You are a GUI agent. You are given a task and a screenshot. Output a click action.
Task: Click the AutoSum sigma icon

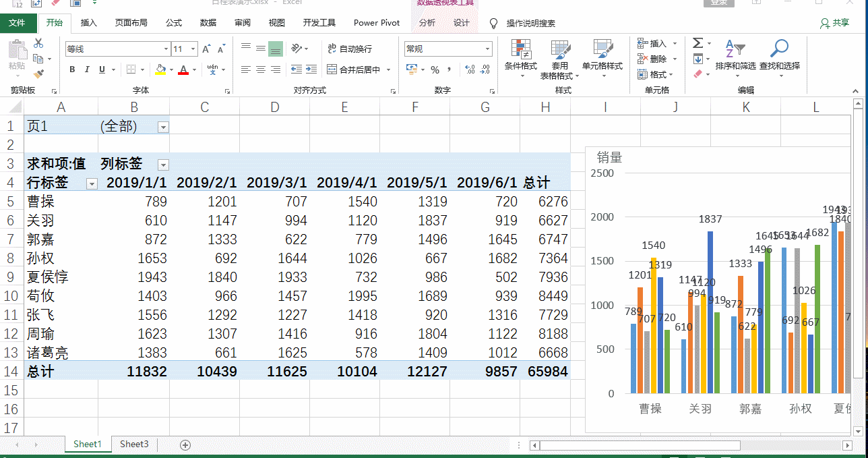point(697,43)
